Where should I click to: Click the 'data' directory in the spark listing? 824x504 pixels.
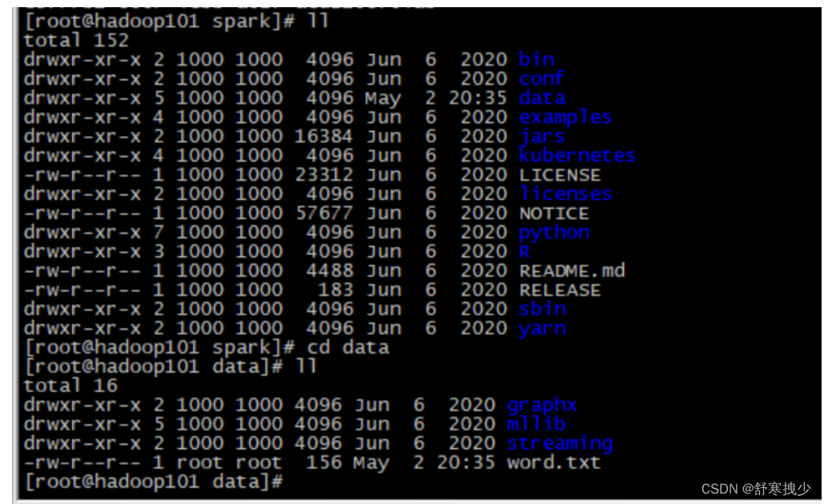click(542, 98)
